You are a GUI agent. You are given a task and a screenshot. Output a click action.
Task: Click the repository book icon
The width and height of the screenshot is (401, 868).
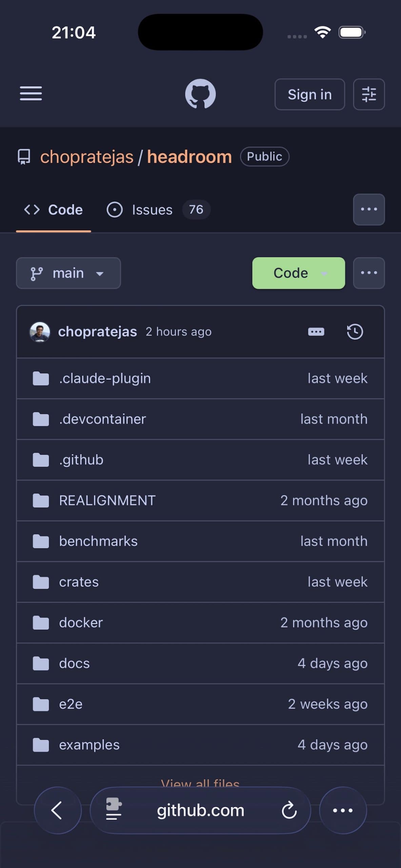point(24,157)
